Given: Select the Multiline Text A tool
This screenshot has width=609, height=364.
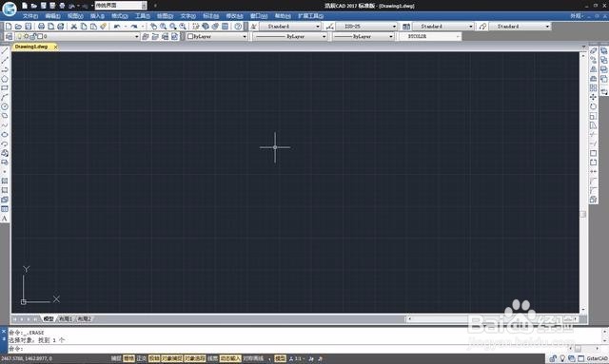Looking at the screenshot, I should pyautogui.click(x=5, y=219).
